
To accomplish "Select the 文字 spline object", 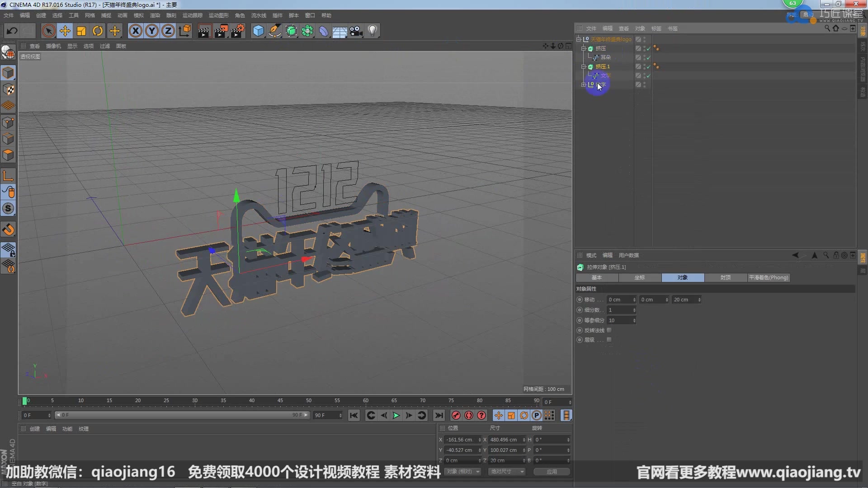I will tap(605, 75).
